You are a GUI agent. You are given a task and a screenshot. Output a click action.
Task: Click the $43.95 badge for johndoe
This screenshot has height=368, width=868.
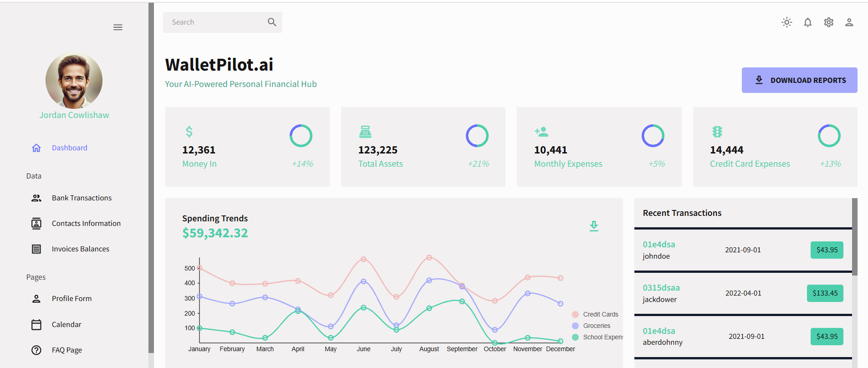(827, 250)
